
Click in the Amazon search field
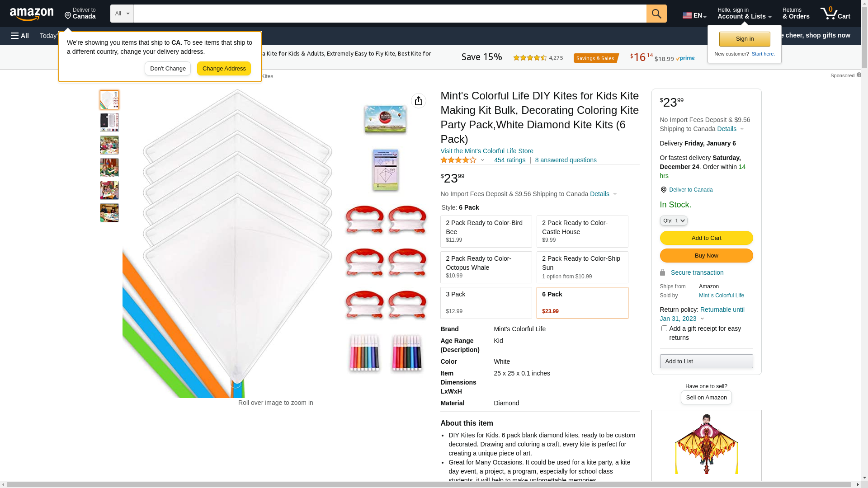389,14
